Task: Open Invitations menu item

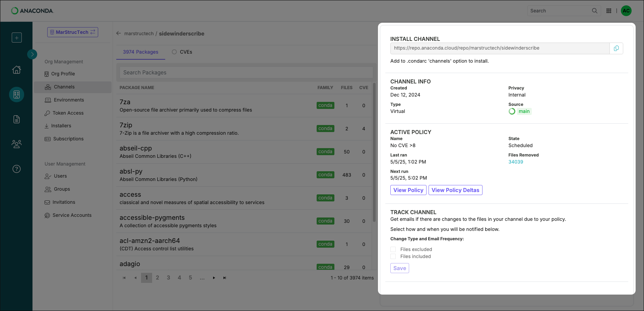Action: coord(60,202)
